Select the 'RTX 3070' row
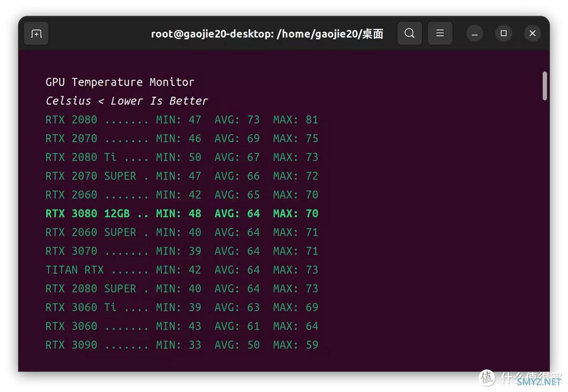Viewport: 568px width, 392px height. pyautogui.click(x=182, y=251)
